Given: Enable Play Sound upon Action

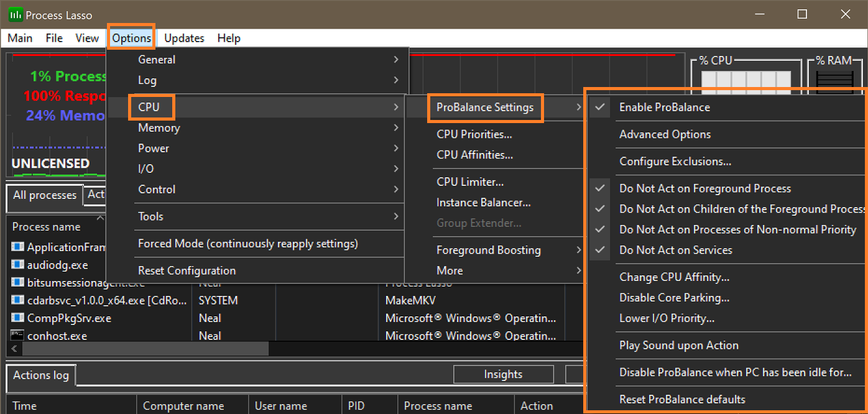Looking at the screenshot, I should pyautogui.click(x=679, y=345).
